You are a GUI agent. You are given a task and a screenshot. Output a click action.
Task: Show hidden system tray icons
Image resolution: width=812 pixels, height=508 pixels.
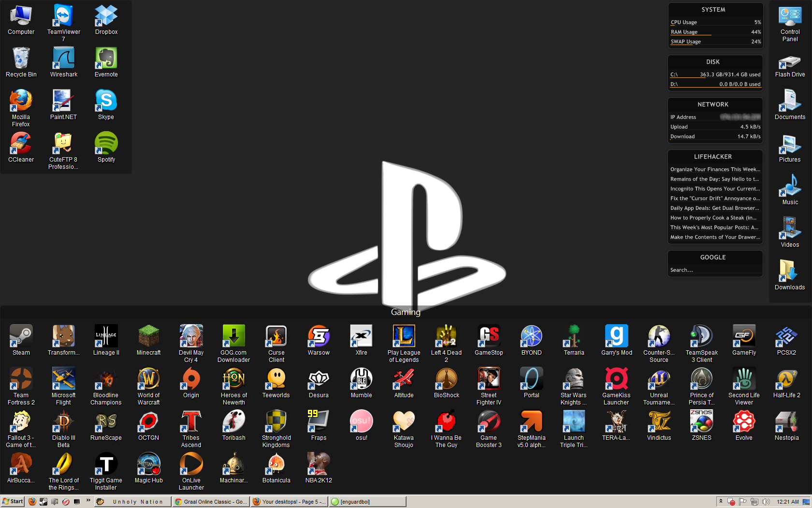pos(721,502)
